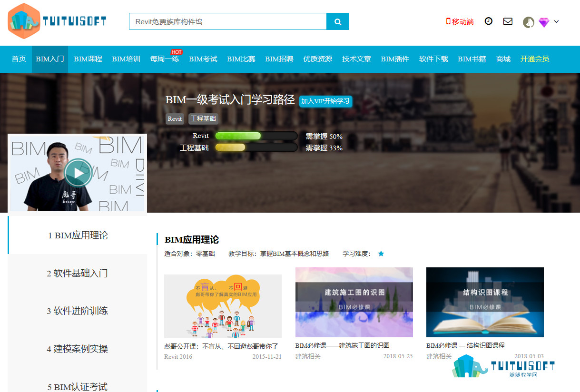Click the TuituiSoft elephant logo
The image size is (580, 392).
tap(57, 21)
